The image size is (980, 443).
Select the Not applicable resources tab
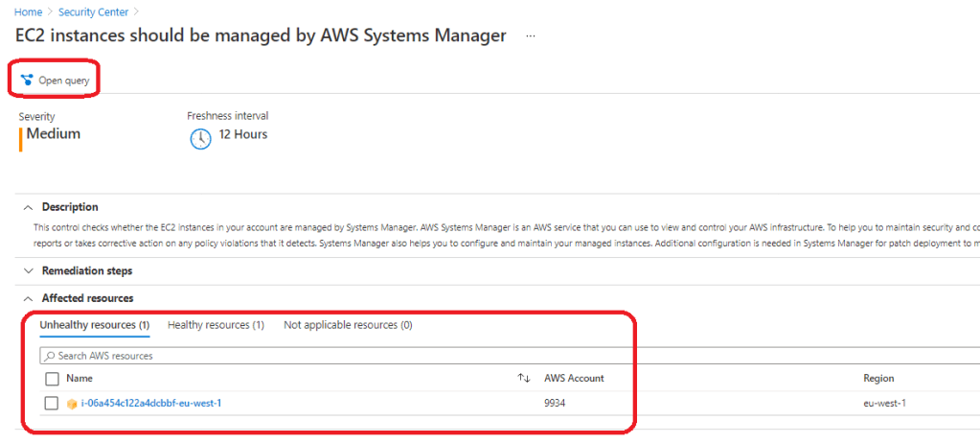(348, 326)
